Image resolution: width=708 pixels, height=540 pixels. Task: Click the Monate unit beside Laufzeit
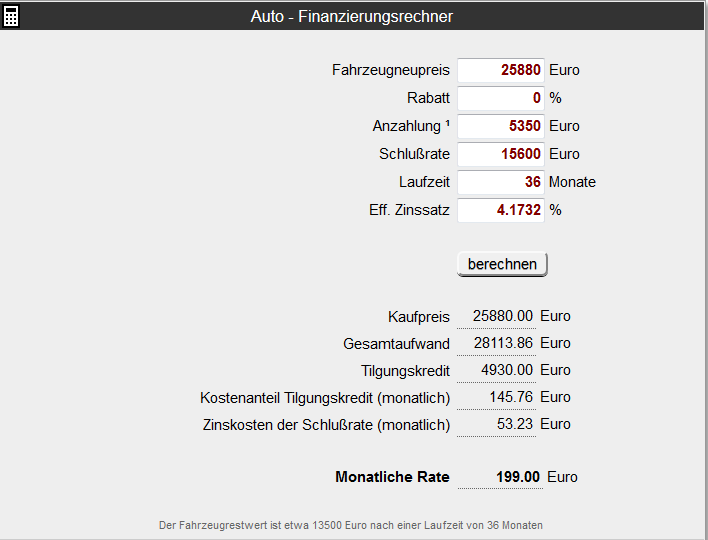coord(572,182)
